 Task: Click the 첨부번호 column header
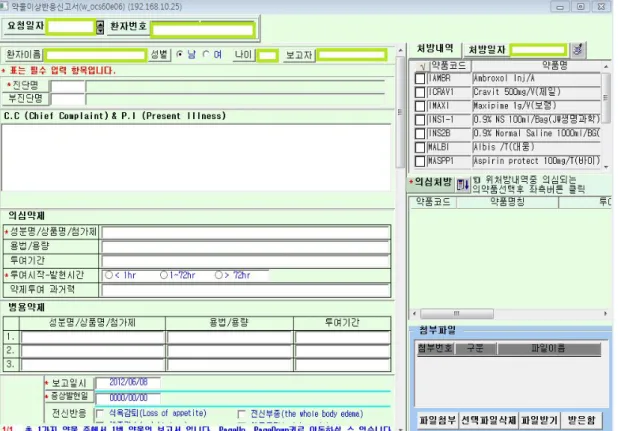pyautogui.click(x=436, y=348)
